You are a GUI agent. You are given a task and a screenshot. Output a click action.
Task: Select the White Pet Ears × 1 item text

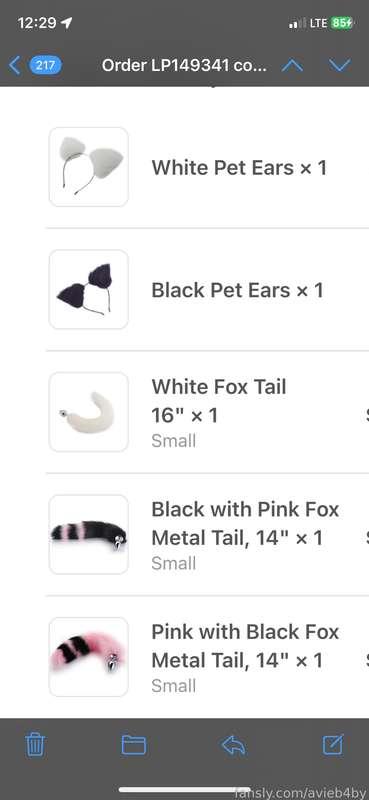tap(239, 167)
